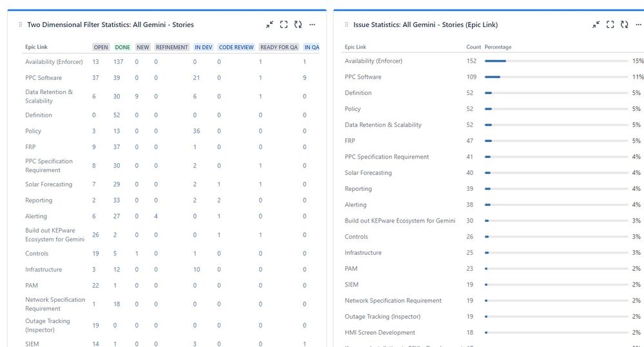This screenshot has width=644, height=347.
Task: Click Epic Link header in Issue Statistics
Action: (x=355, y=47)
